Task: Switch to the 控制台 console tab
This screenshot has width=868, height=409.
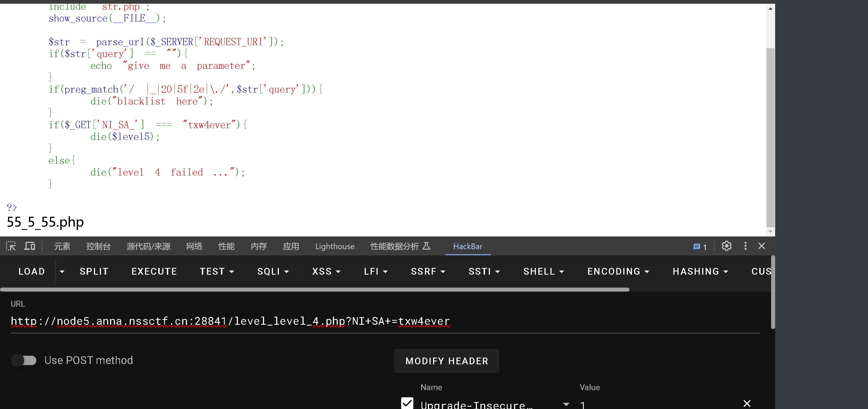Action: [98, 246]
